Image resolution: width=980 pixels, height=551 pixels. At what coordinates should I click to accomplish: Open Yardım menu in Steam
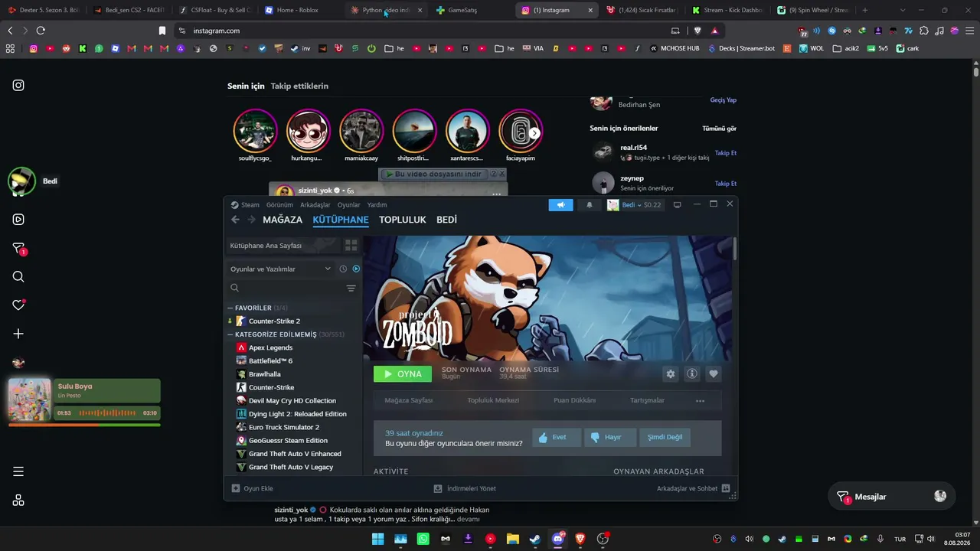pyautogui.click(x=377, y=205)
